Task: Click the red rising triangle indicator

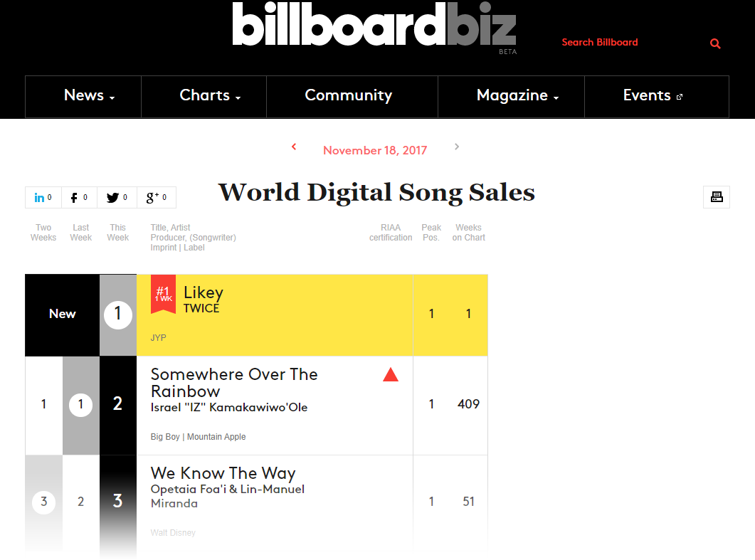Action: click(391, 374)
